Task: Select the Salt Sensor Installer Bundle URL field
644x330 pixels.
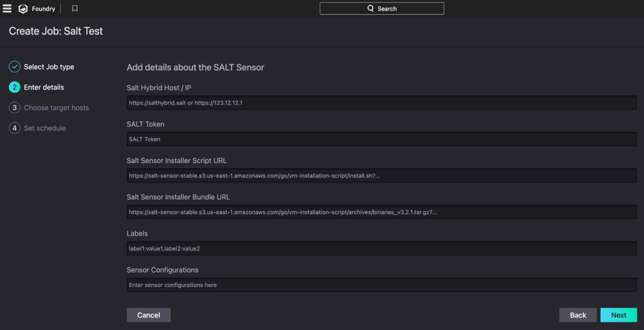Action: coord(382,212)
